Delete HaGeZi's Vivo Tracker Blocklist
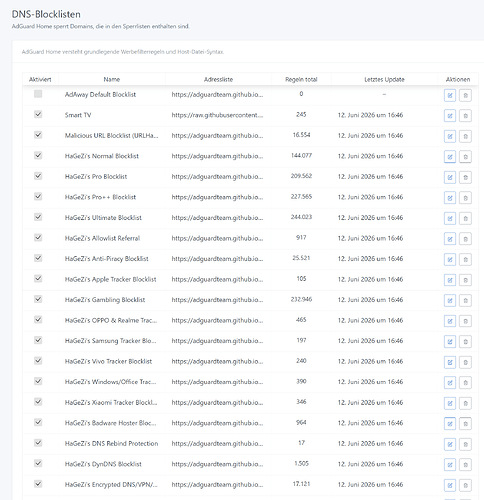 point(465,362)
